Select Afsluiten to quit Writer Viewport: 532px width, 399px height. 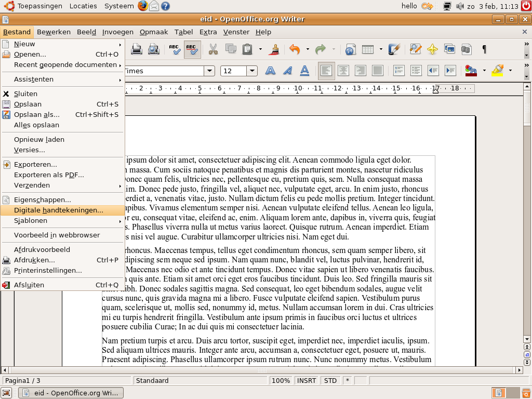tap(62, 285)
